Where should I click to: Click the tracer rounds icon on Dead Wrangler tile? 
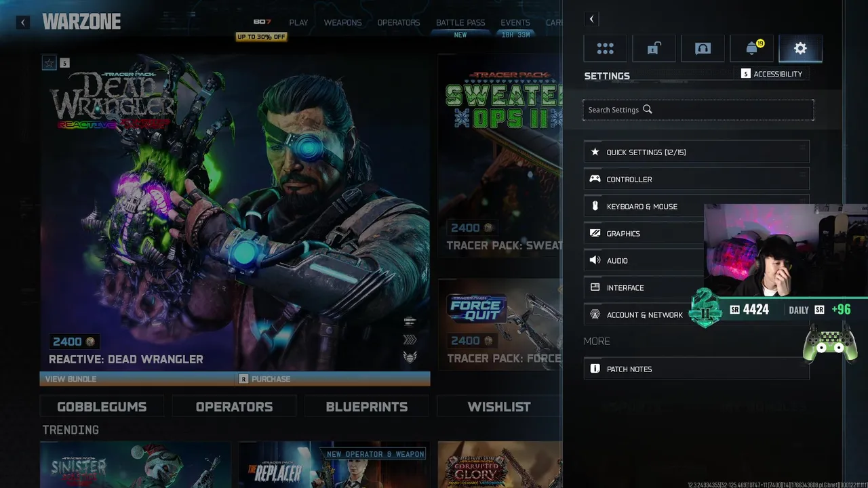click(x=410, y=322)
